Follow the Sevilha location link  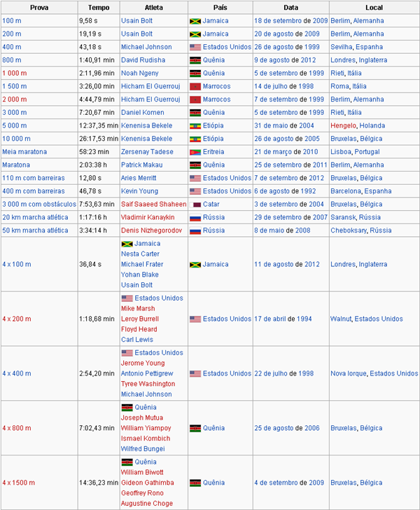[342, 47]
